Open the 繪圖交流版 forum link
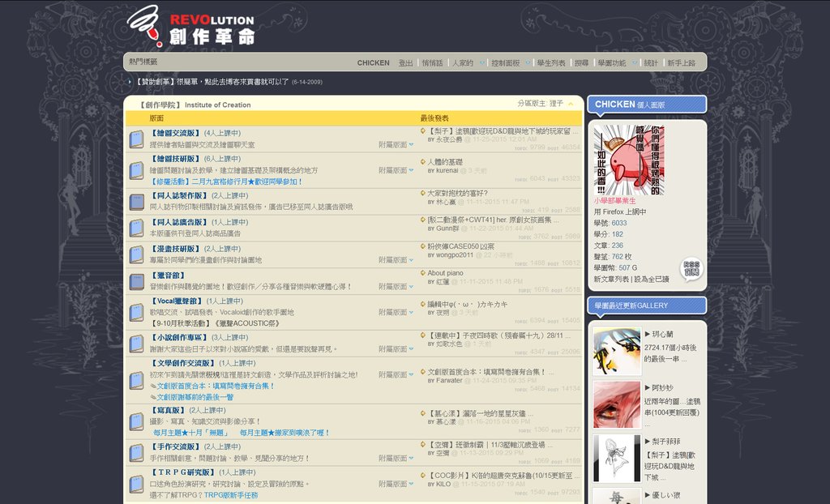Image resolution: width=830 pixels, height=504 pixels. (176, 134)
